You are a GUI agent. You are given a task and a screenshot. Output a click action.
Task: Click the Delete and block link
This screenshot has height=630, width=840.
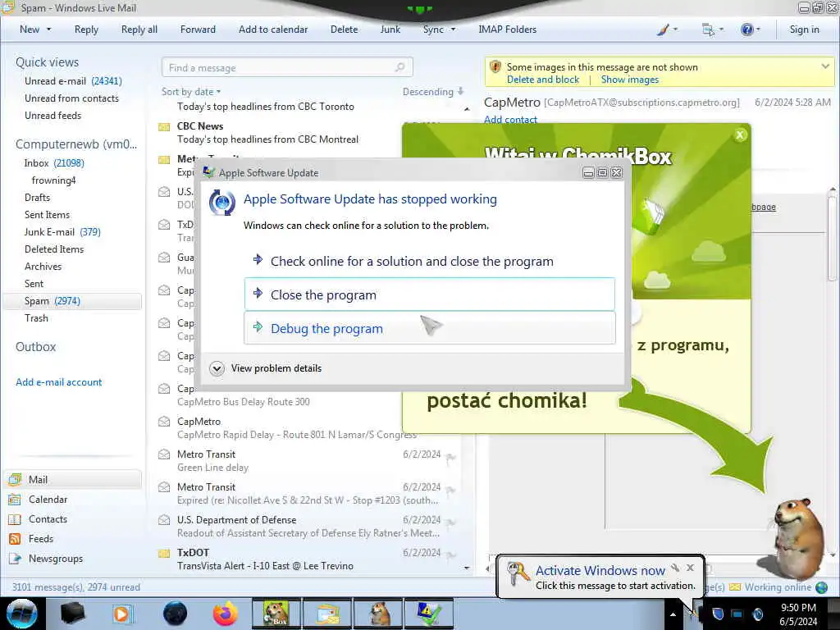click(543, 80)
